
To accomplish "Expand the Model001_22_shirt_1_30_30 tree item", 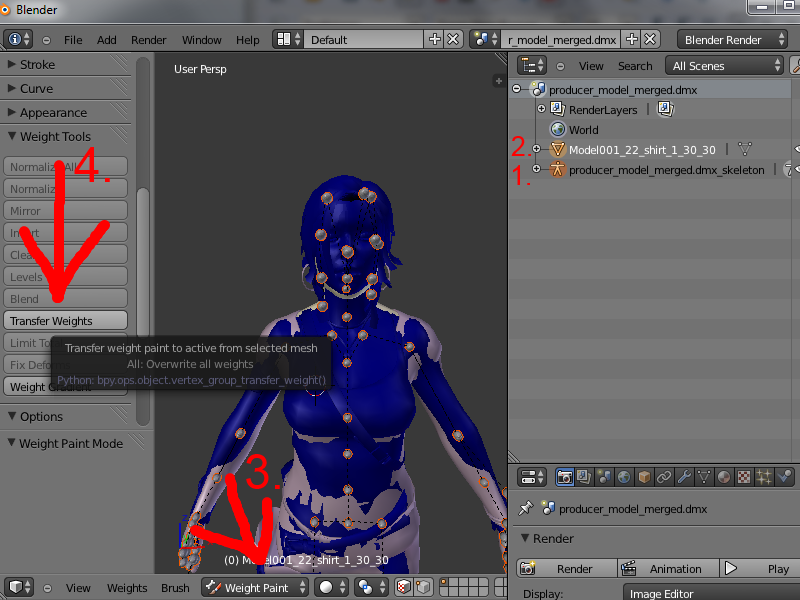I will (x=536, y=148).
